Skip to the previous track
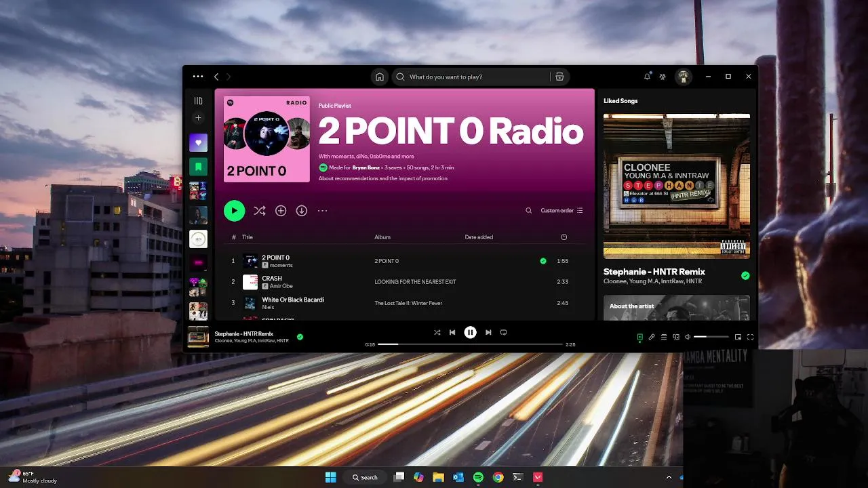The width and height of the screenshot is (868, 488). [452, 332]
